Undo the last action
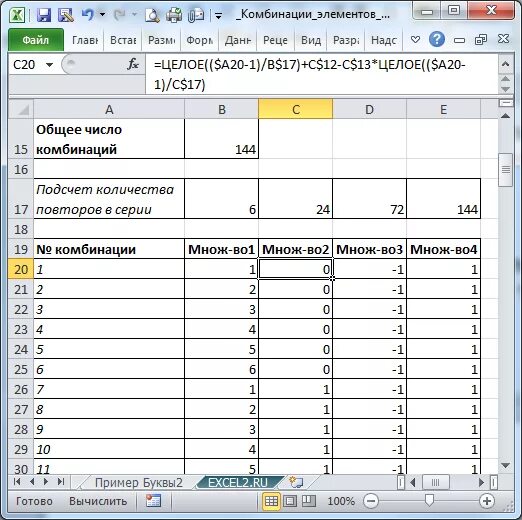Image resolution: width=522 pixels, height=520 pixels. coord(88,15)
